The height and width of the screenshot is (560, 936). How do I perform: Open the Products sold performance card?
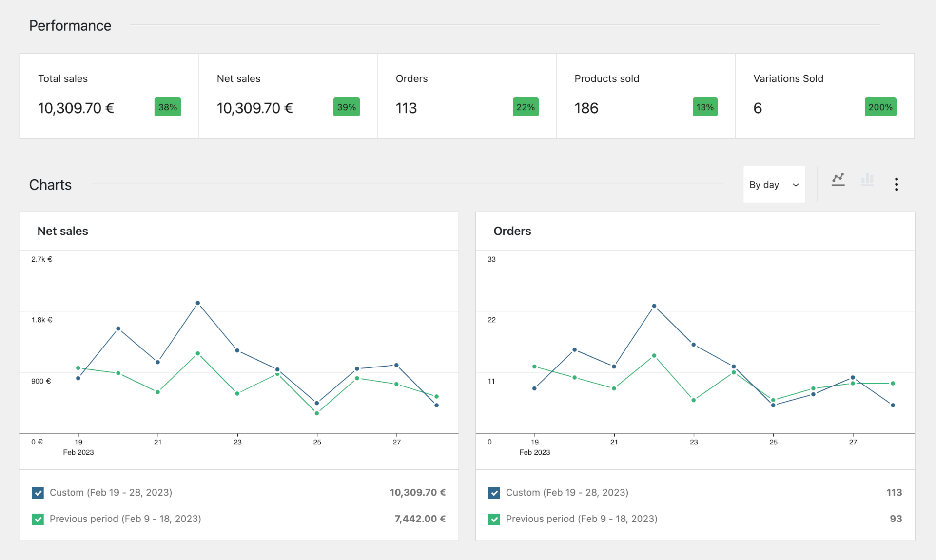coord(646,96)
